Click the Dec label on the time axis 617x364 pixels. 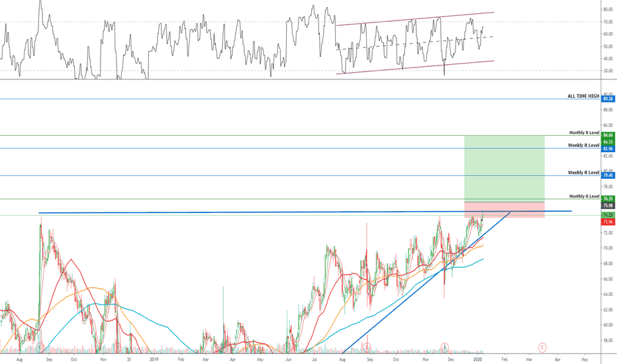click(x=451, y=359)
